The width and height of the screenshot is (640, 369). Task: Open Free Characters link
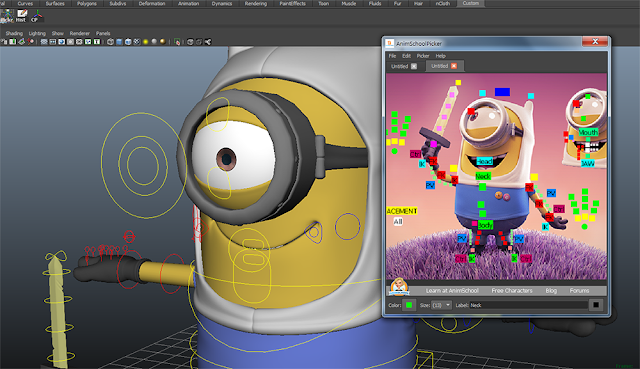click(x=512, y=291)
